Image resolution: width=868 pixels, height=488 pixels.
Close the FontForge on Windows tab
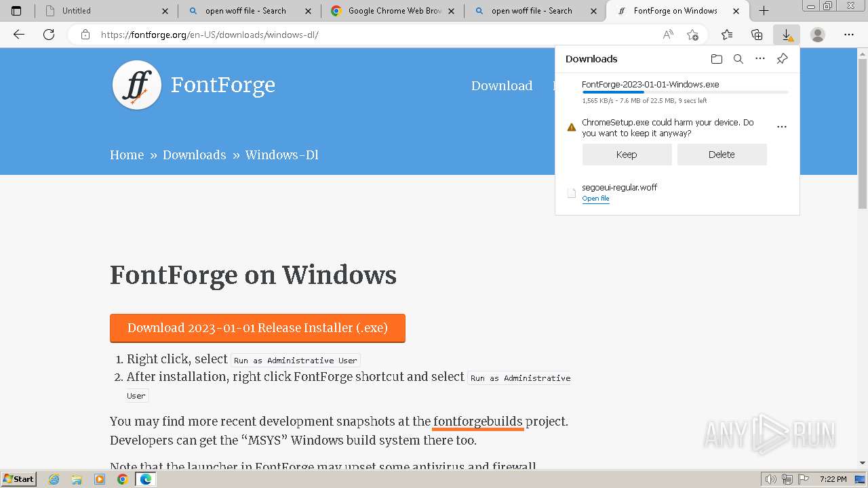pos(736,11)
